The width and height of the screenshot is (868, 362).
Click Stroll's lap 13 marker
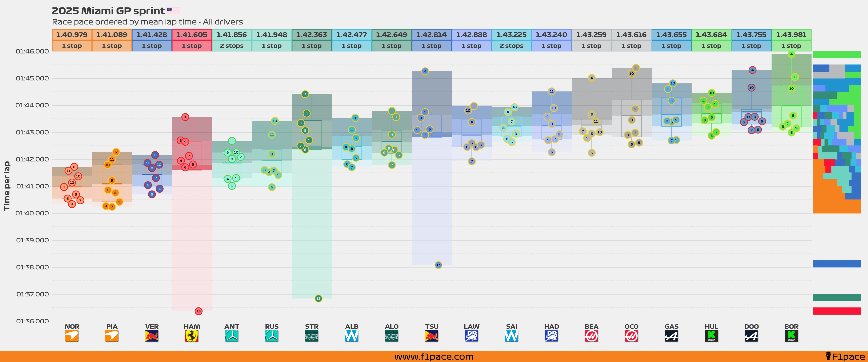pyautogui.click(x=318, y=298)
